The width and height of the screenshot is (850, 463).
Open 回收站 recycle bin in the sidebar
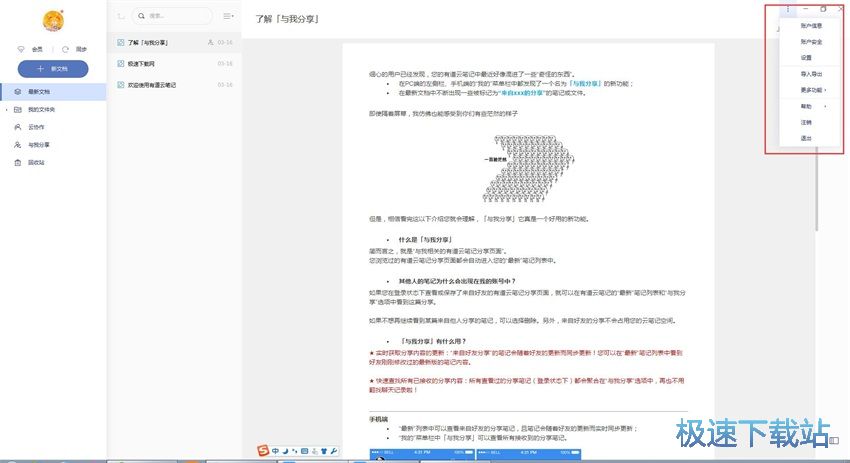(53, 163)
